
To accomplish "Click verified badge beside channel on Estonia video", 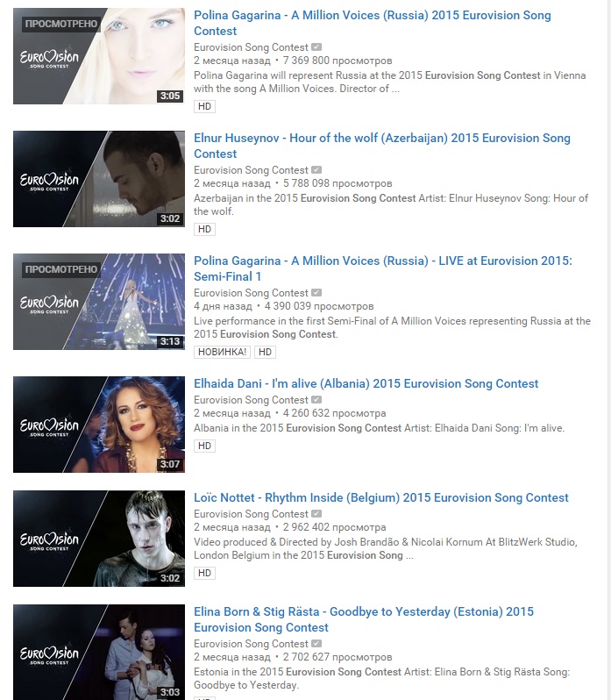I will [316, 643].
